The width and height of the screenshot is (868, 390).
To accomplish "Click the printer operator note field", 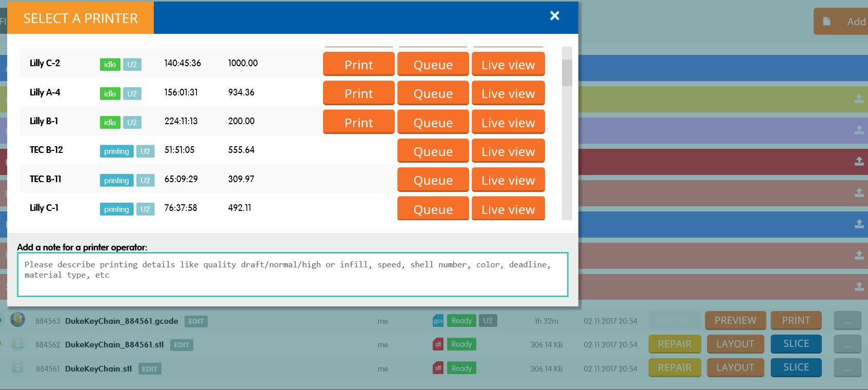I will point(293,274).
